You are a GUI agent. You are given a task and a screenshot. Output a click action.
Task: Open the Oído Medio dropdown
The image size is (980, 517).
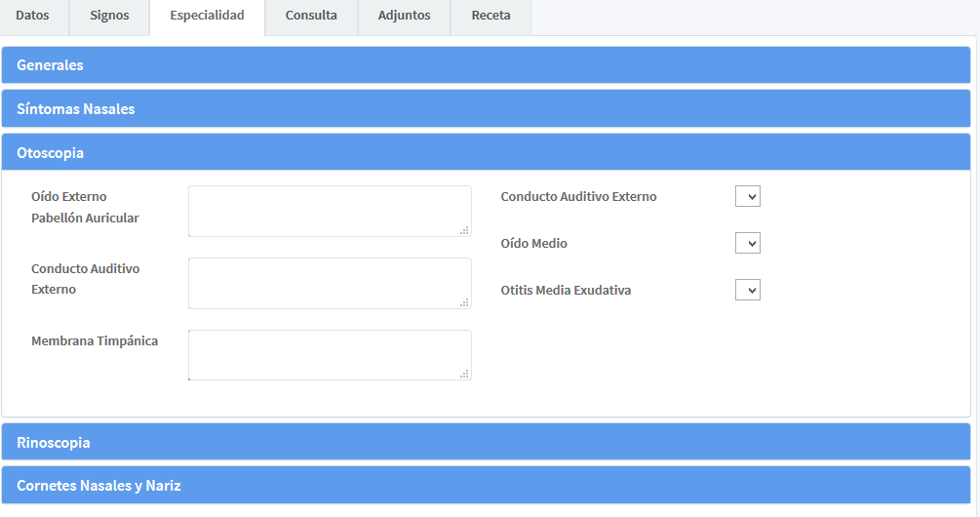747,243
